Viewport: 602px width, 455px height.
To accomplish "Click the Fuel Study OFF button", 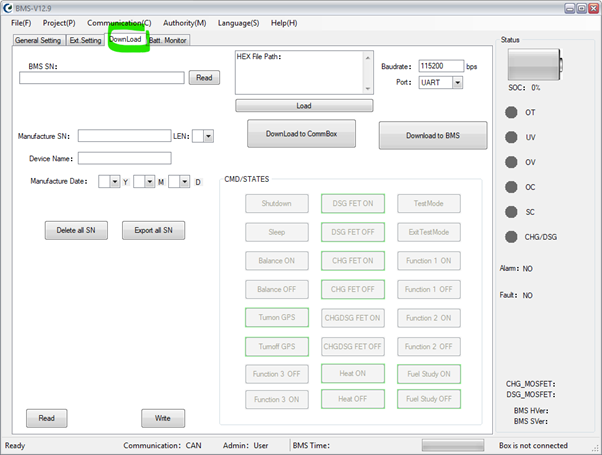I will coord(429,399).
